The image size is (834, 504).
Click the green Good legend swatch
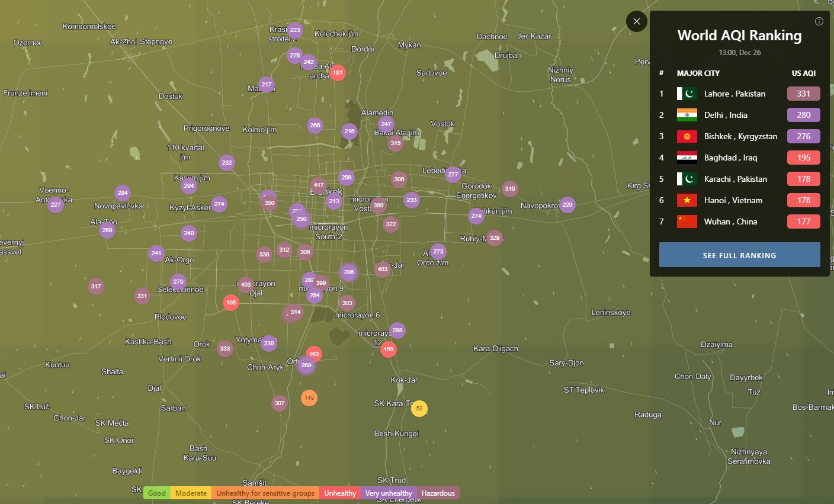pyautogui.click(x=157, y=493)
